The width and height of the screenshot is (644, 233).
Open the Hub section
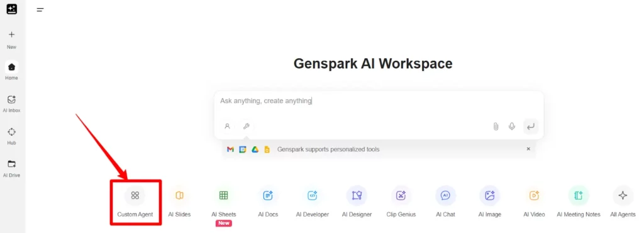11,136
